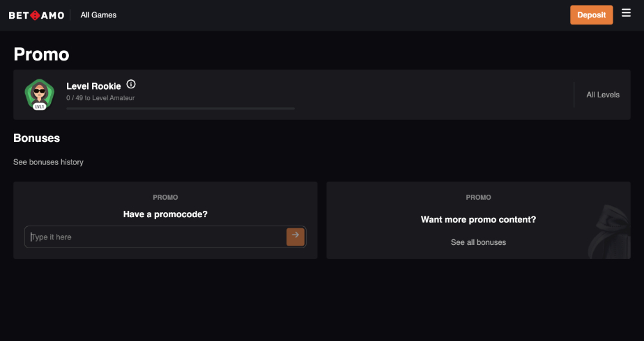
Task: Click the "Have a promocode?" heading
Action: pos(166,214)
